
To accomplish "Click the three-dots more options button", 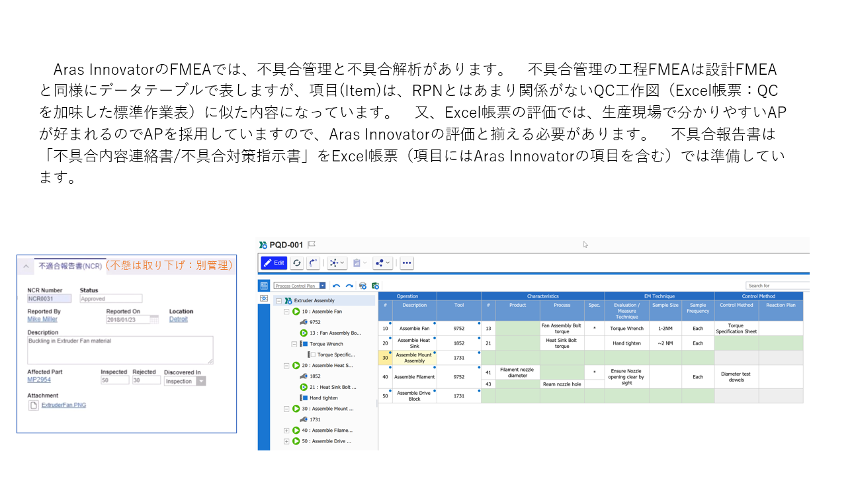I will click(407, 263).
